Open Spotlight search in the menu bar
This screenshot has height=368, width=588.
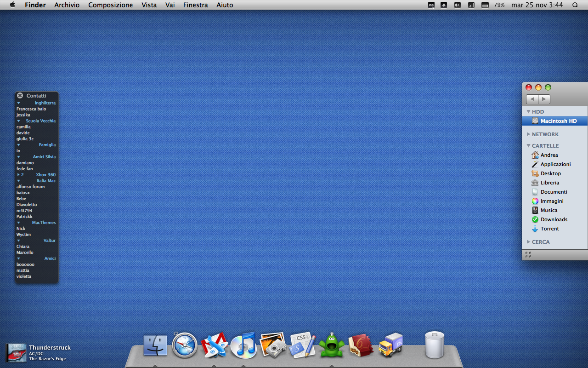tap(575, 5)
